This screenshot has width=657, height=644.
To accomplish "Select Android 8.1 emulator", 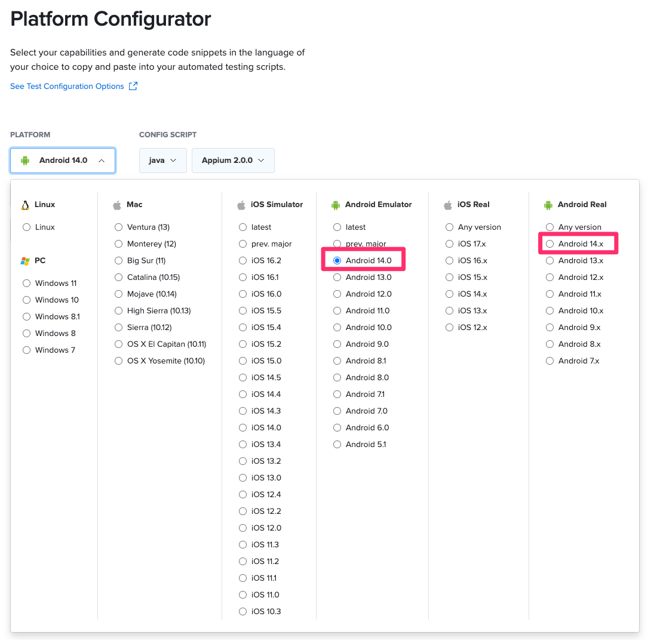I will click(x=337, y=361).
